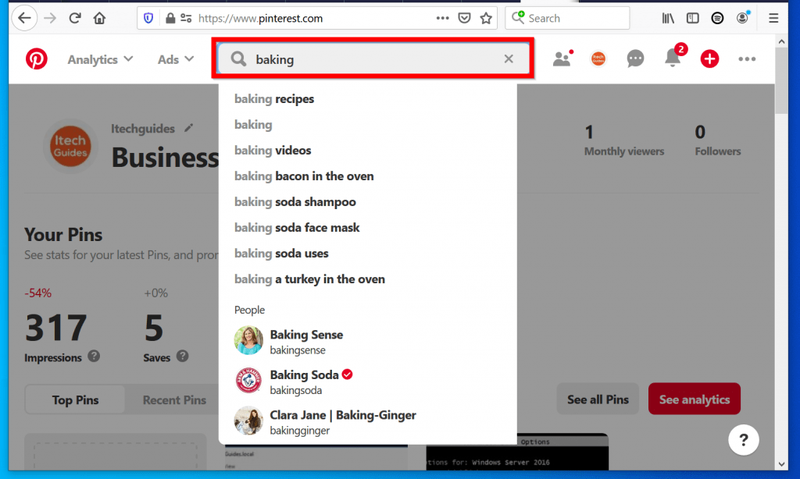Select suggestion baking soda uses

pyautogui.click(x=367, y=254)
